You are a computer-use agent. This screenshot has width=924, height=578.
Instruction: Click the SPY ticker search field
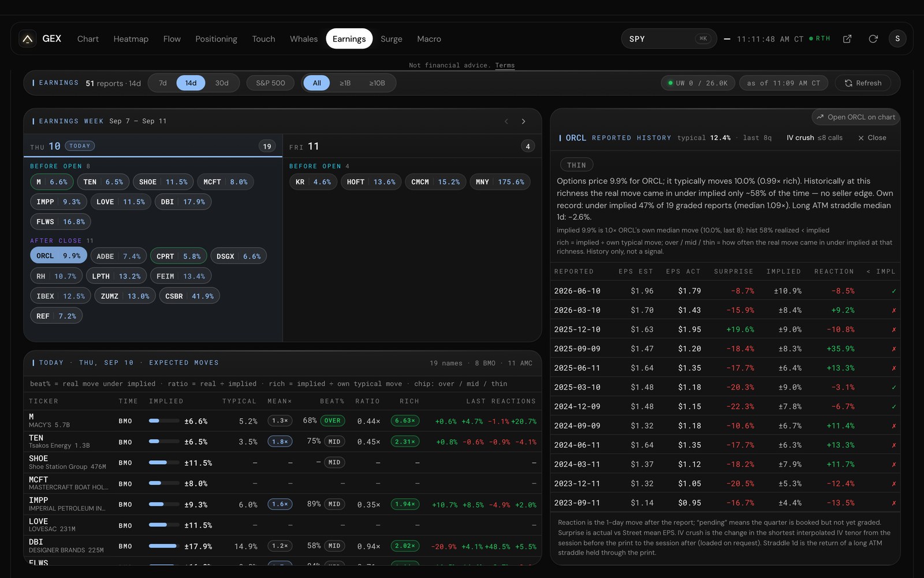(669, 39)
